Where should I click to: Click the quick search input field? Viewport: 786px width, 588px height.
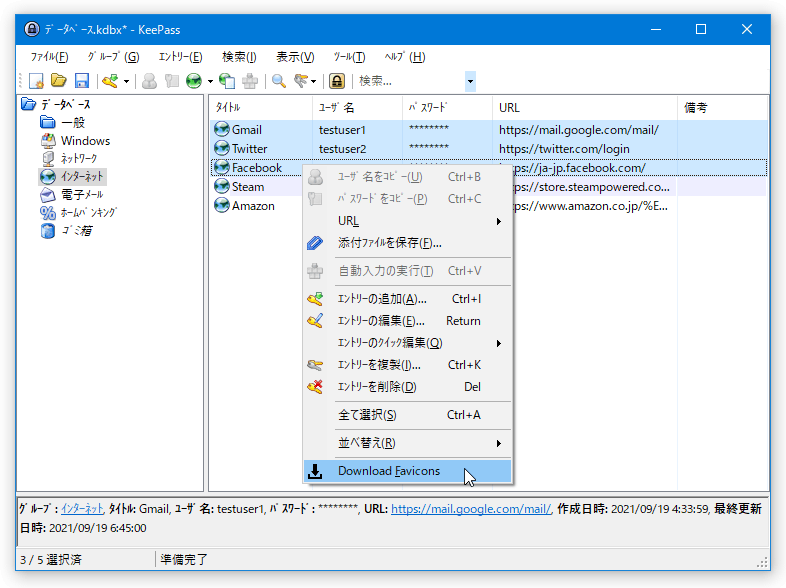coord(411,81)
